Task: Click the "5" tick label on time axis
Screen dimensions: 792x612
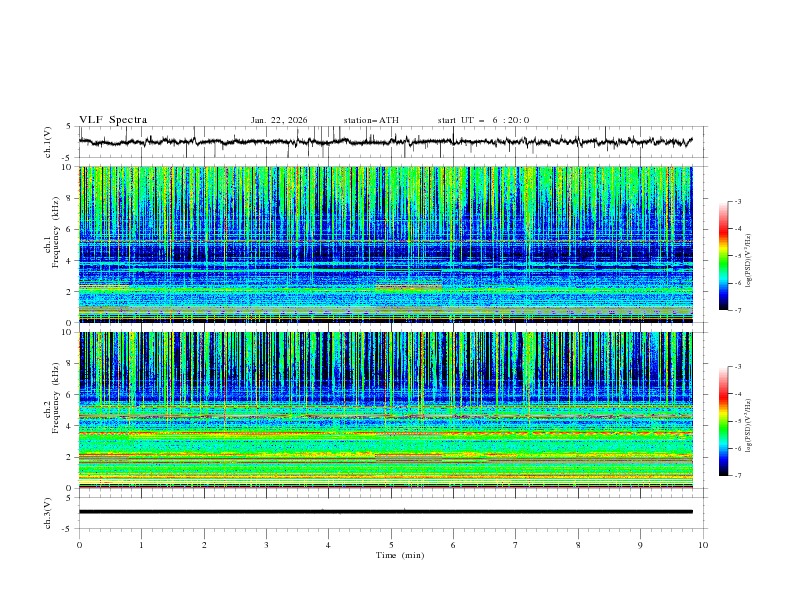Action: point(391,545)
